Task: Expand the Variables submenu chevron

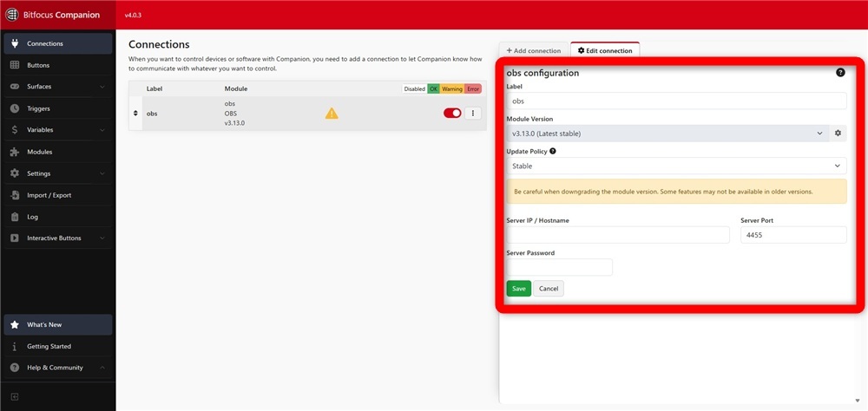Action: 102,130
